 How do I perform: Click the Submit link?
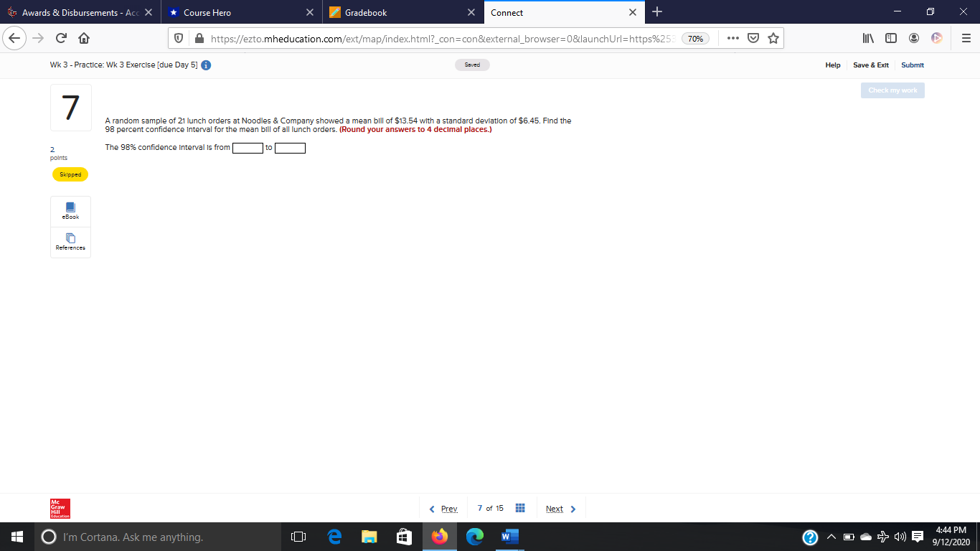pyautogui.click(x=912, y=65)
